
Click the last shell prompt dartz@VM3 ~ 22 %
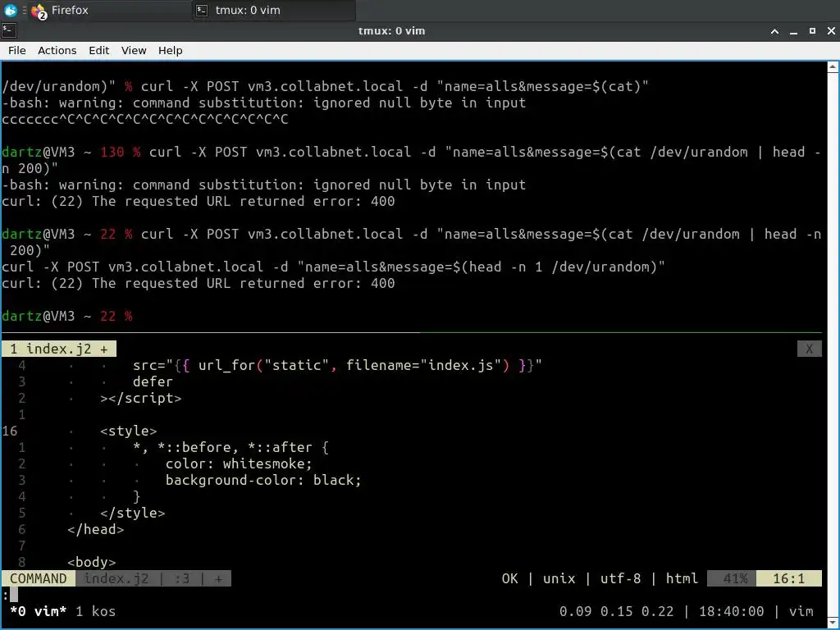pyautogui.click(x=67, y=316)
